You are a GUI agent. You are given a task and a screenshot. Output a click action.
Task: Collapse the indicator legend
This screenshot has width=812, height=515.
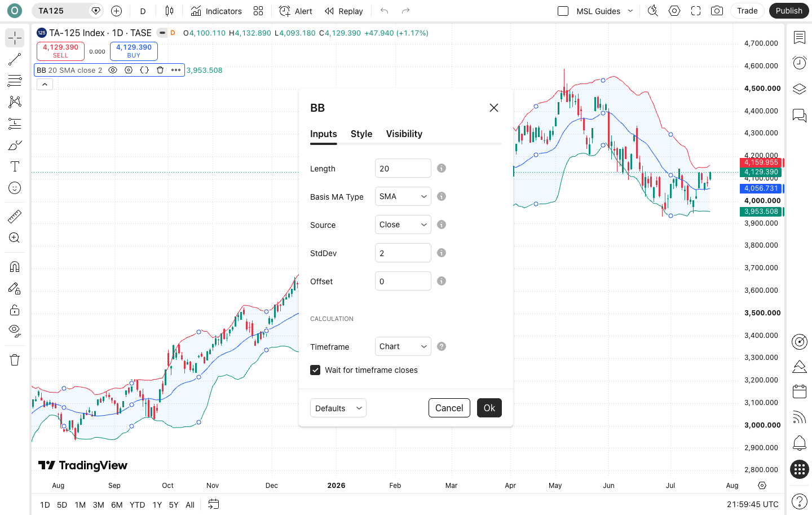tap(45, 84)
